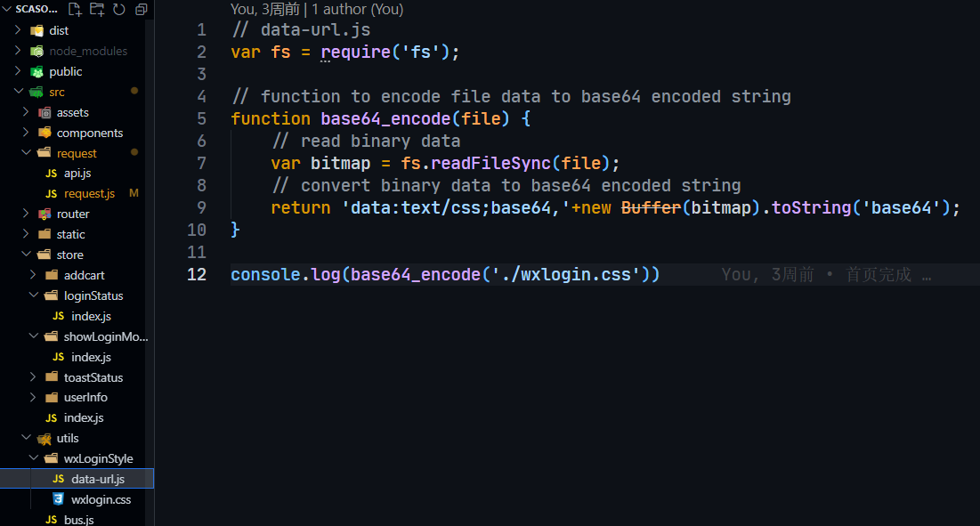This screenshot has width=980, height=526.
Task: Collapse the store folder chevron
Action: (x=25, y=255)
